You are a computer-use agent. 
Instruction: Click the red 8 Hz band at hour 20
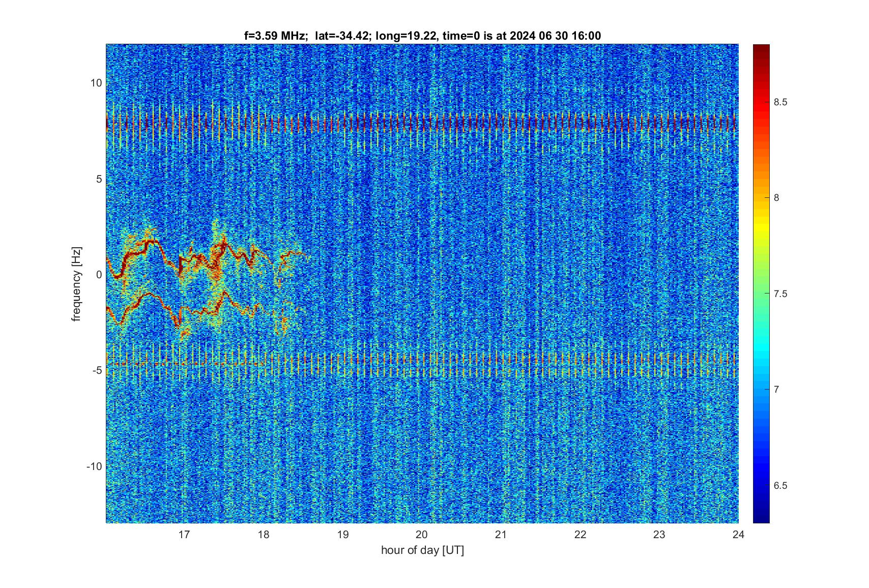(422, 123)
